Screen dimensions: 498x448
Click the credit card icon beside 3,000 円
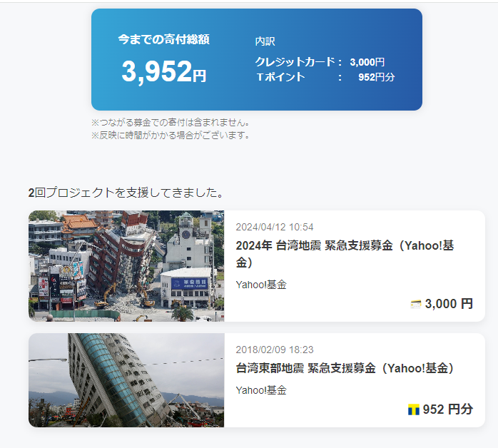[x=416, y=304]
